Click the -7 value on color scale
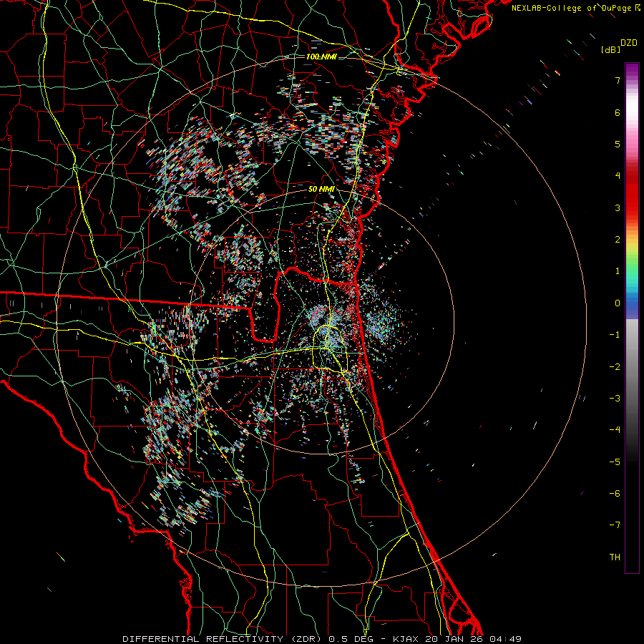 pos(615,525)
